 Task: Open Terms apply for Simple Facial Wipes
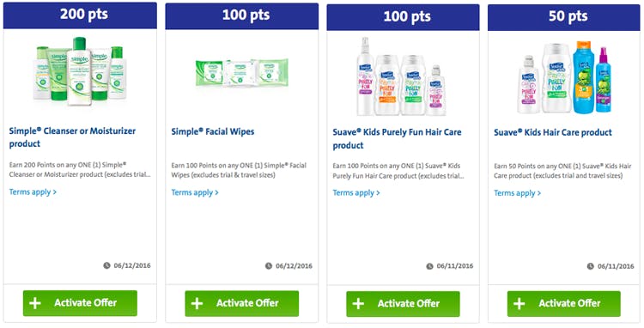pos(195,192)
